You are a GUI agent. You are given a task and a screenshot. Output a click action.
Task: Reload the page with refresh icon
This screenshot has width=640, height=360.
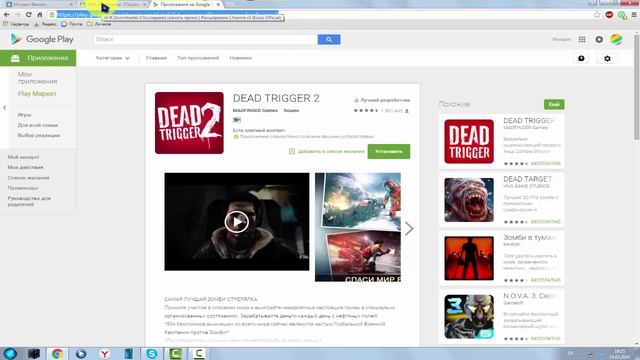point(29,15)
